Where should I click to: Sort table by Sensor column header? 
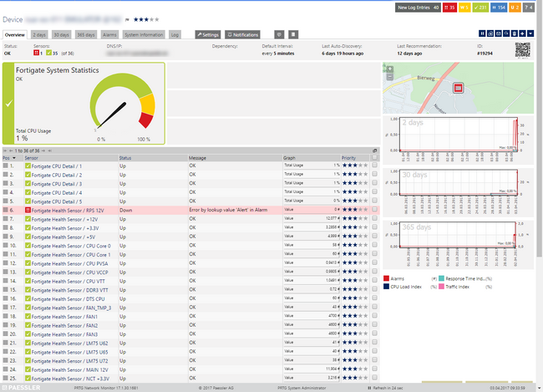[x=31, y=158]
